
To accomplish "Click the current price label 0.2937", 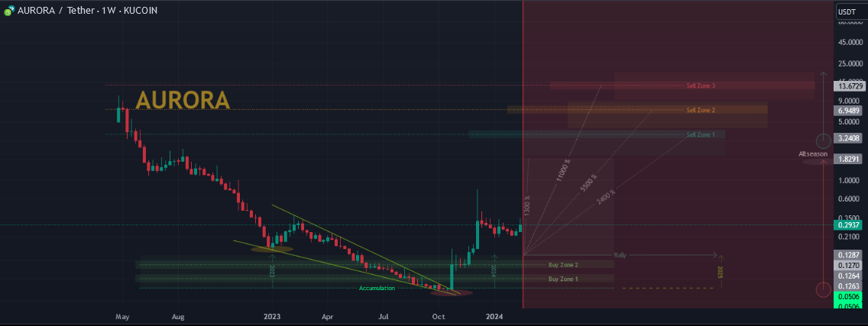I will [x=848, y=224].
